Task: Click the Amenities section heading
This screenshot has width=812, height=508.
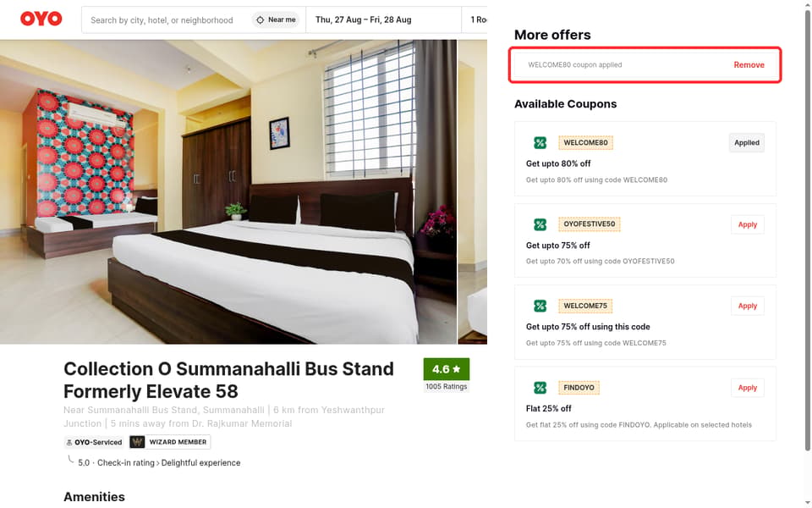Action: [x=94, y=497]
